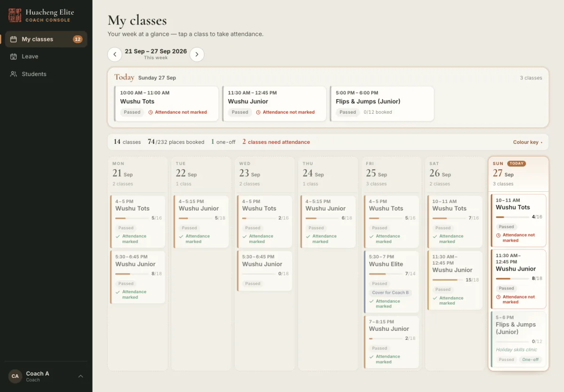Select the My classes navigation item
The height and width of the screenshot is (392, 564).
point(46,39)
